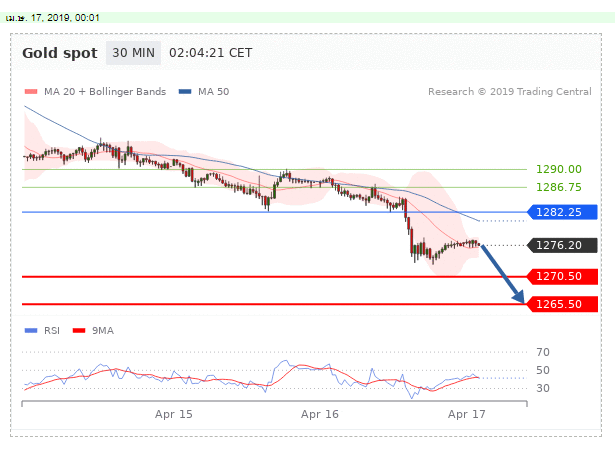Click the RSI 50 level label
The image size is (615, 452).
(x=543, y=370)
